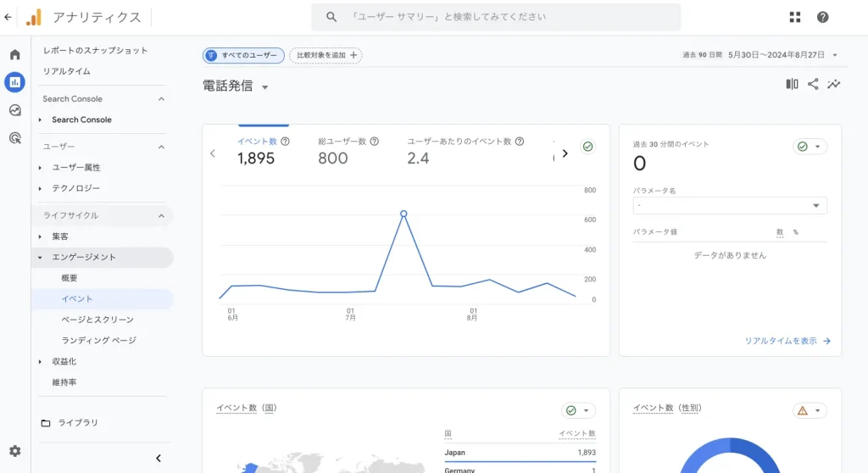Click リアルタイムを表示 link
Screen dimensions: 868x473
(x=787, y=341)
